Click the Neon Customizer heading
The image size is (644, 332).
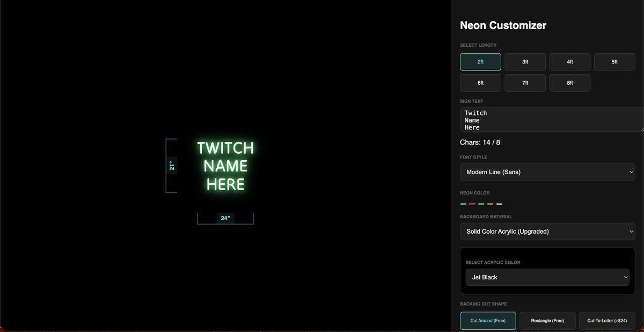(x=503, y=25)
